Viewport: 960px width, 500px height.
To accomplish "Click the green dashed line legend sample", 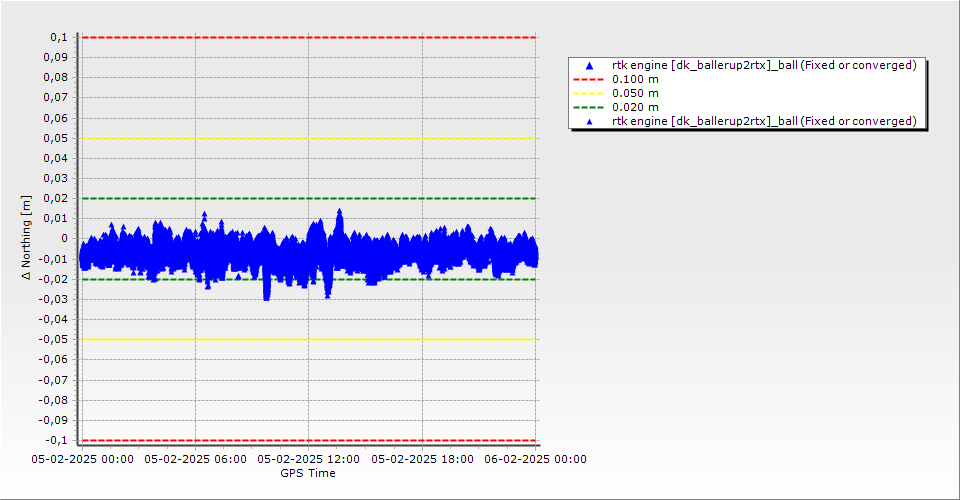I will 588,108.
